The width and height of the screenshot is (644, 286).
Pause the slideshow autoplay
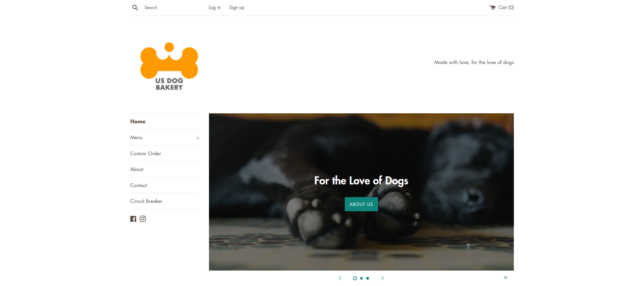506,278
